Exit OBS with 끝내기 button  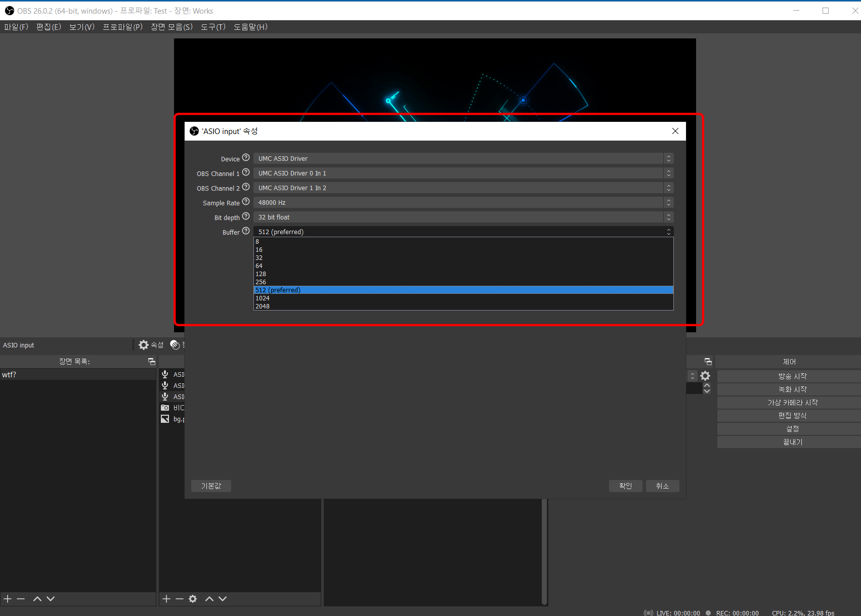pyautogui.click(x=789, y=442)
